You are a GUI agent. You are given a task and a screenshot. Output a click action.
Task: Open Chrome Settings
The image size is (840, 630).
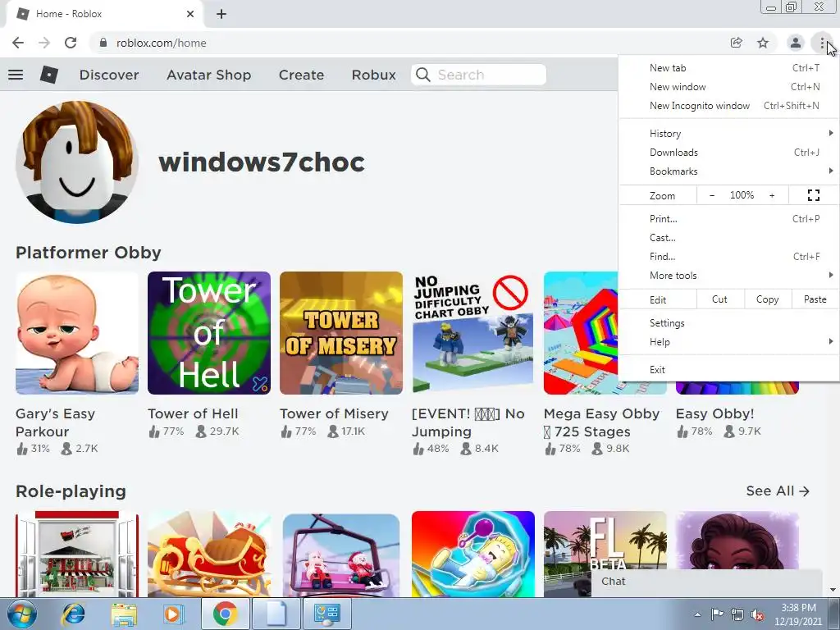728,323
